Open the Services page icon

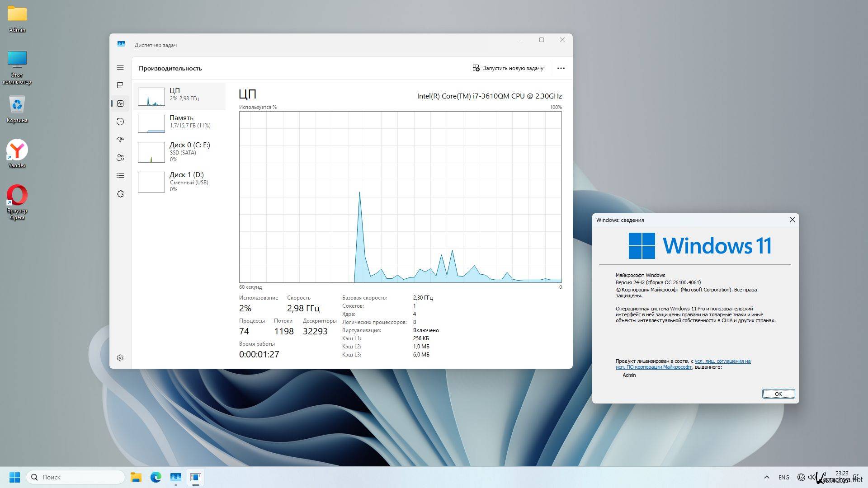click(x=120, y=194)
